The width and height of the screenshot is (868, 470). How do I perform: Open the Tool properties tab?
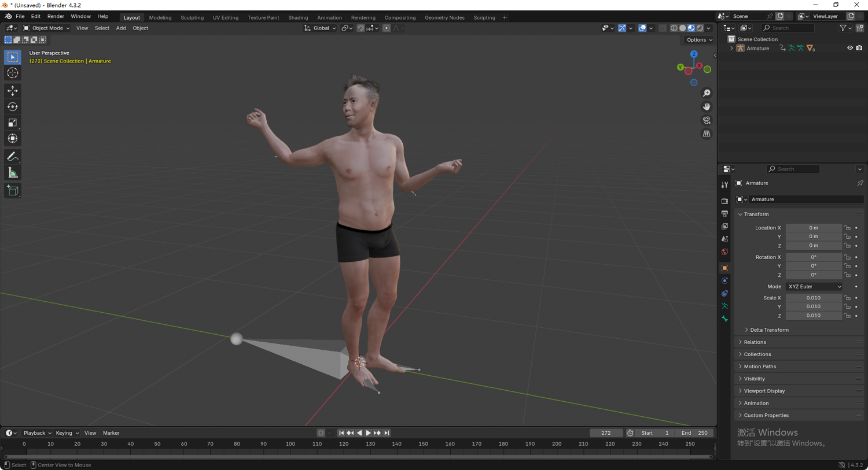pos(724,184)
